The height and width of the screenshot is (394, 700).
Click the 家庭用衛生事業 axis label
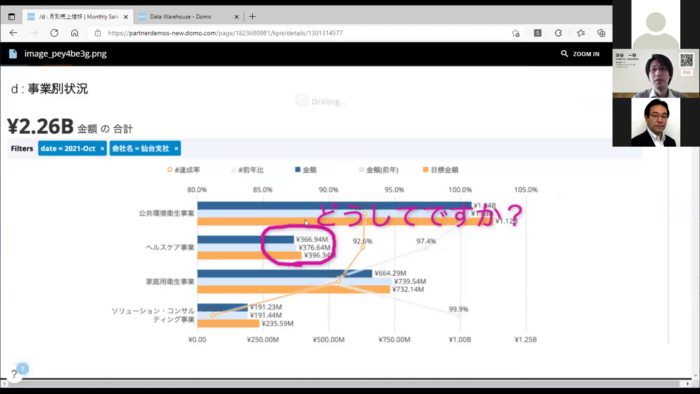click(170, 282)
